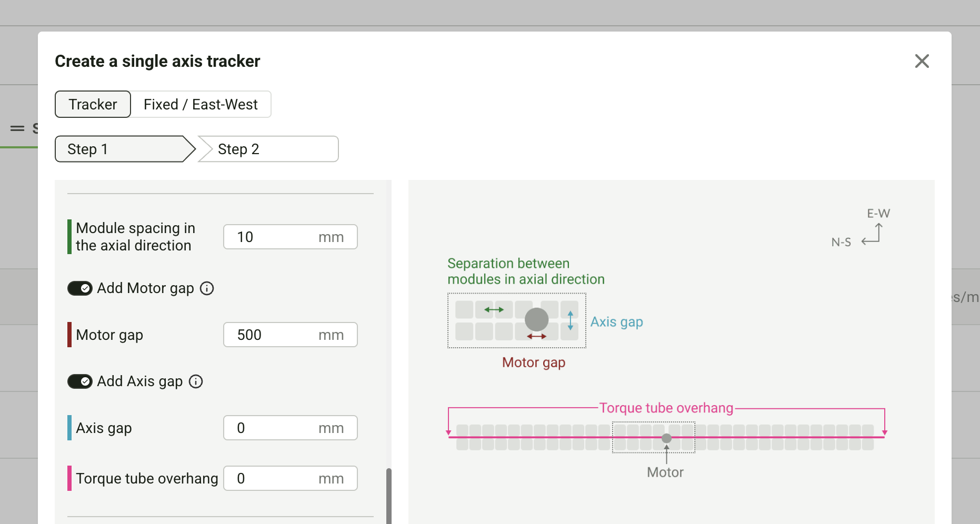Click the hamburger menu icon behind dialog
This screenshot has height=524, width=980.
[x=17, y=128]
